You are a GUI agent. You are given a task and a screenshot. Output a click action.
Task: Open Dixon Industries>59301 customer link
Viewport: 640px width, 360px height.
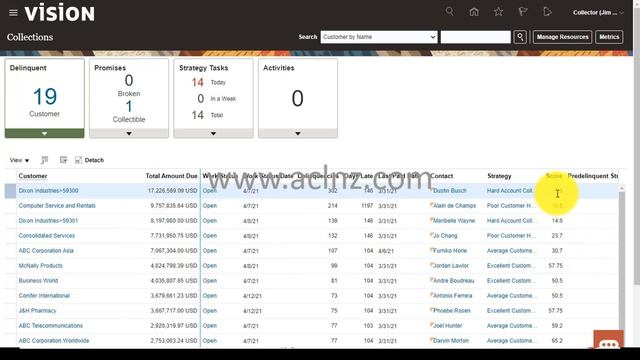pos(48,221)
